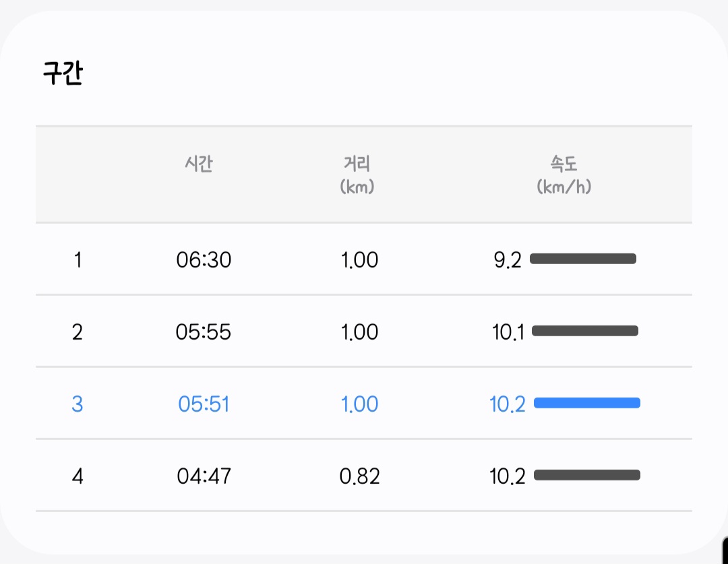Click lap 2 speed bar
Image resolution: width=728 pixels, height=564 pixels.
585,331
